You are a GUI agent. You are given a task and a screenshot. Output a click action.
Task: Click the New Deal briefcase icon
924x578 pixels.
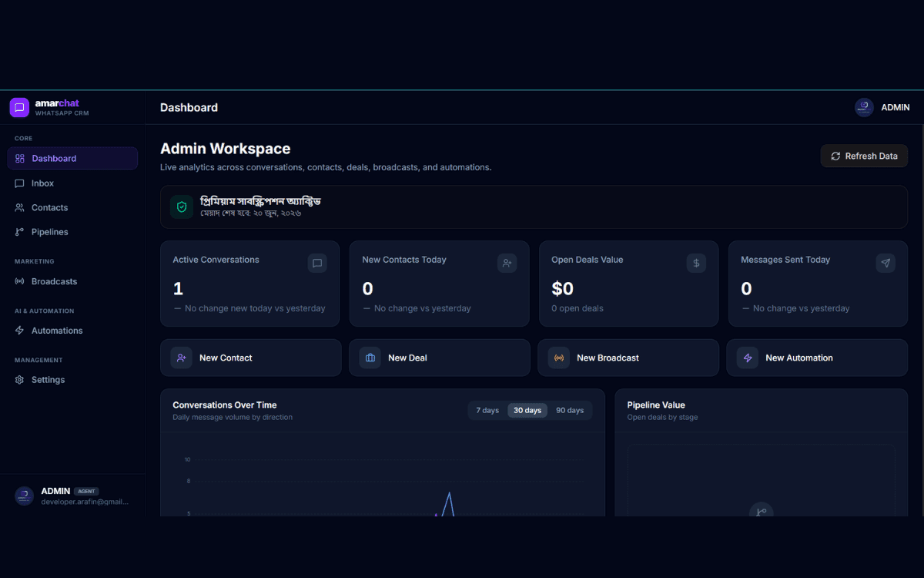click(370, 358)
